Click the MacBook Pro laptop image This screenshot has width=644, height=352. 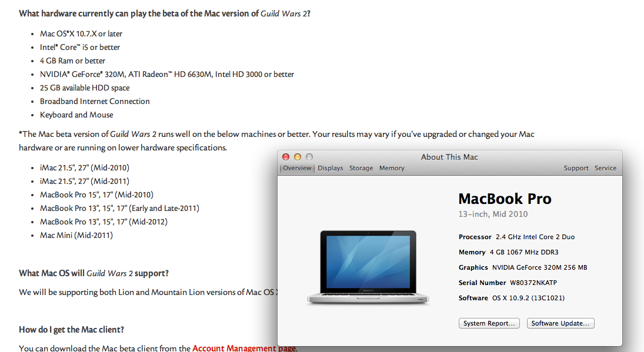click(x=368, y=267)
